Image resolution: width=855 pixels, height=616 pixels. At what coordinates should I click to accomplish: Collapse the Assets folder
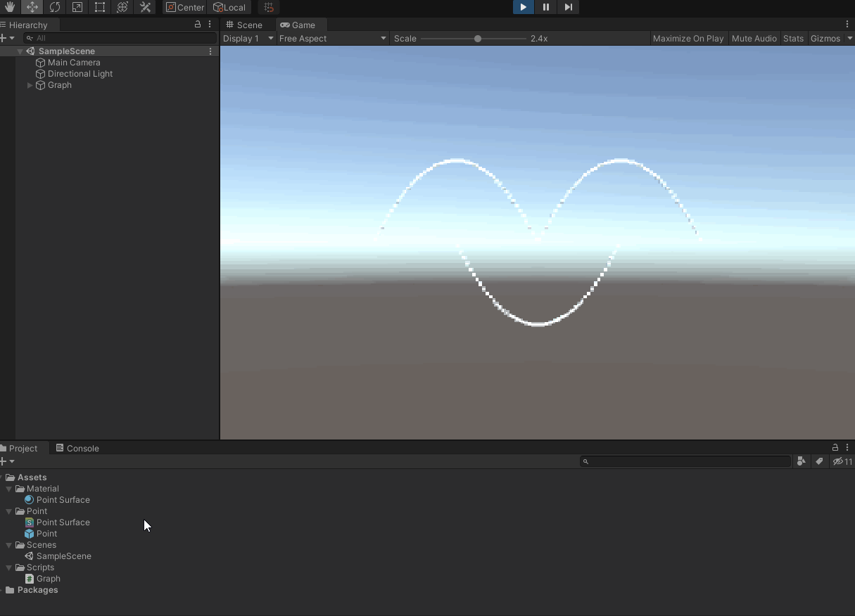(x=2, y=477)
